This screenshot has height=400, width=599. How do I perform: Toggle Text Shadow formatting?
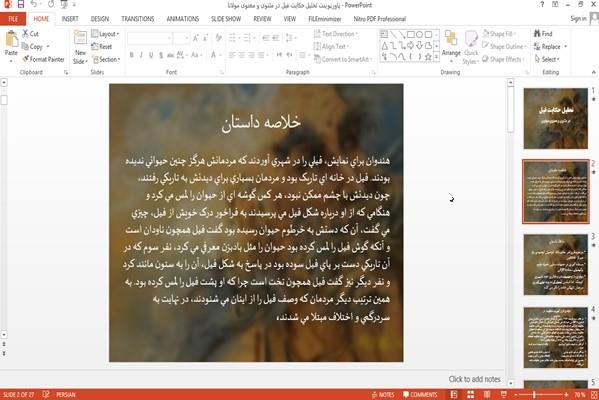(x=161, y=55)
